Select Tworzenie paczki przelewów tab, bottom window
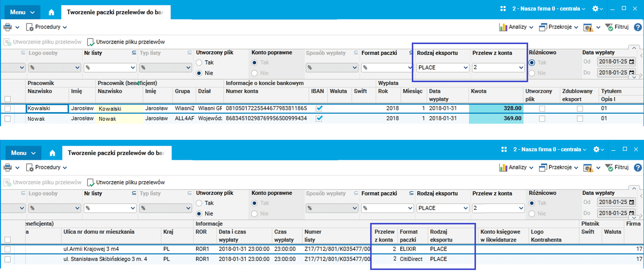644x277 pixels. tap(116, 153)
